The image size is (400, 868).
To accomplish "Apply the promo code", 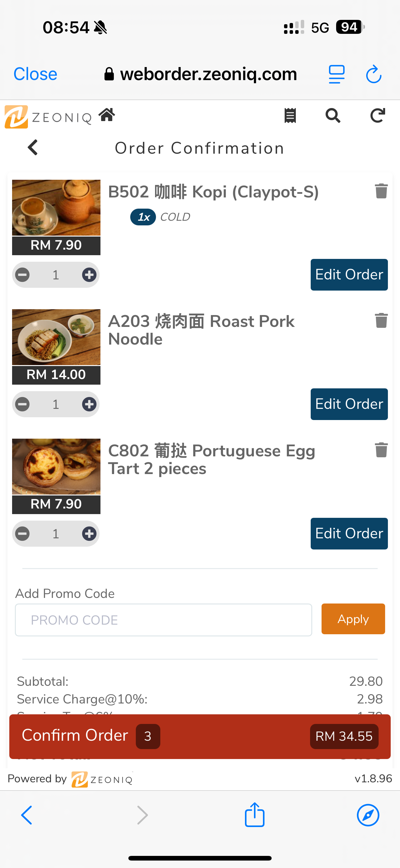I will click(x=353, y=619).
